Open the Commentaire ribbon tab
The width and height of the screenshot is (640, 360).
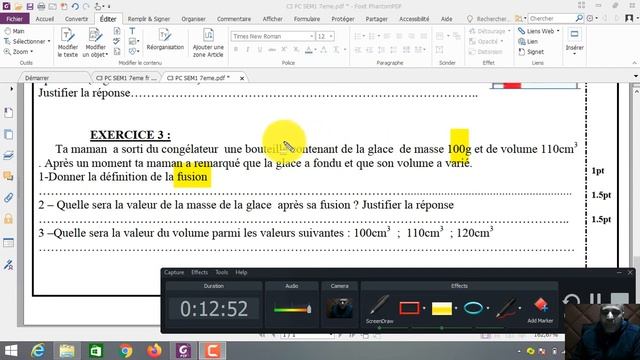(234, 19)
